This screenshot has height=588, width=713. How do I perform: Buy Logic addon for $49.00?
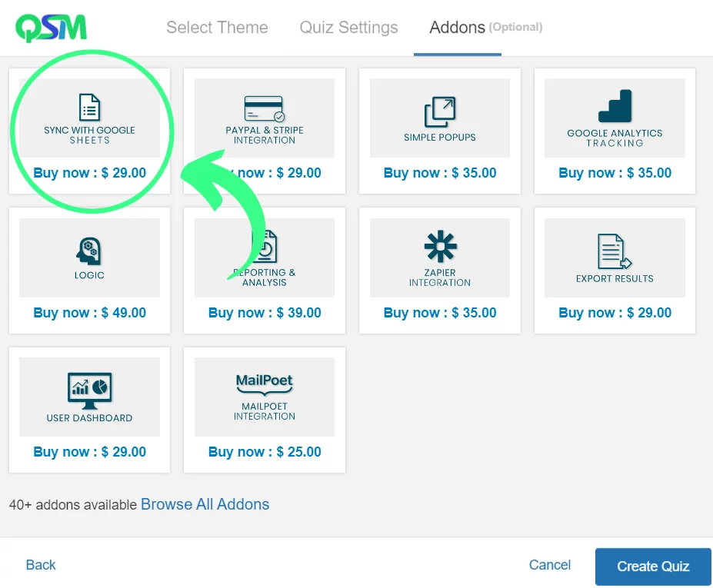[x=89, y=313]
